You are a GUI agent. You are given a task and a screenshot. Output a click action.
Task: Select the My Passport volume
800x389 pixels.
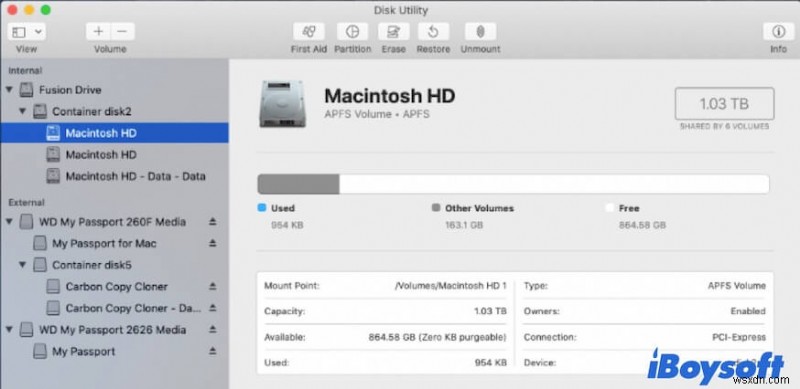(83, 352)
